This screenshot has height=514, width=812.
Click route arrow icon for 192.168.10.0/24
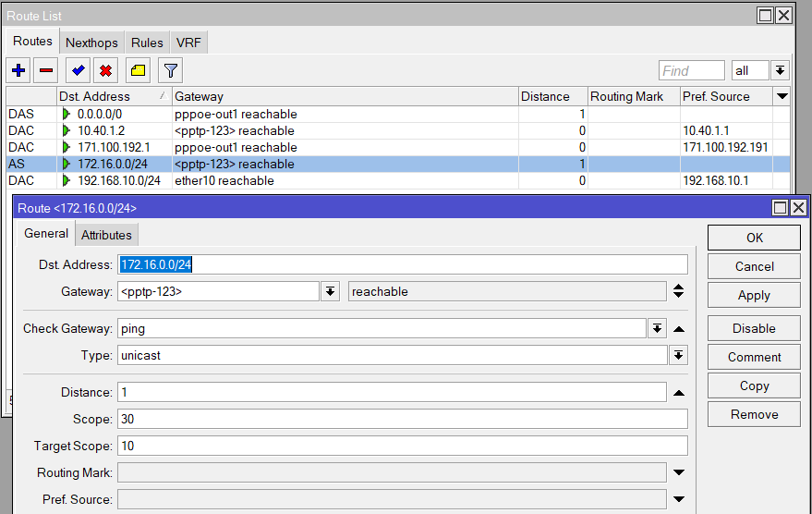(x=67, y=180)
